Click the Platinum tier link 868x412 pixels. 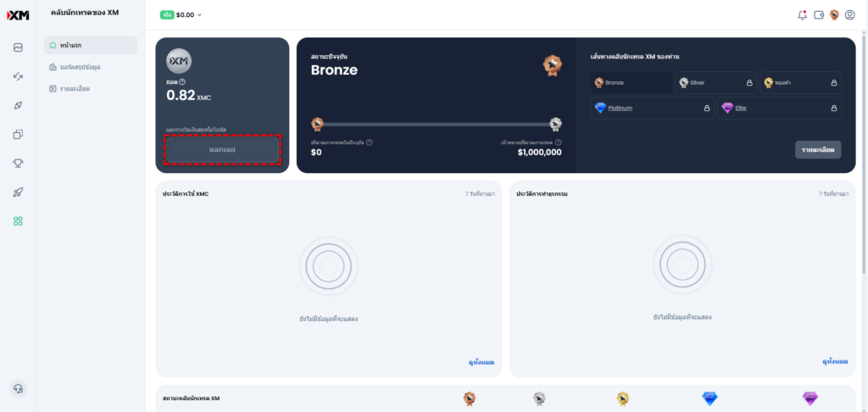click(x=620, y=108)
